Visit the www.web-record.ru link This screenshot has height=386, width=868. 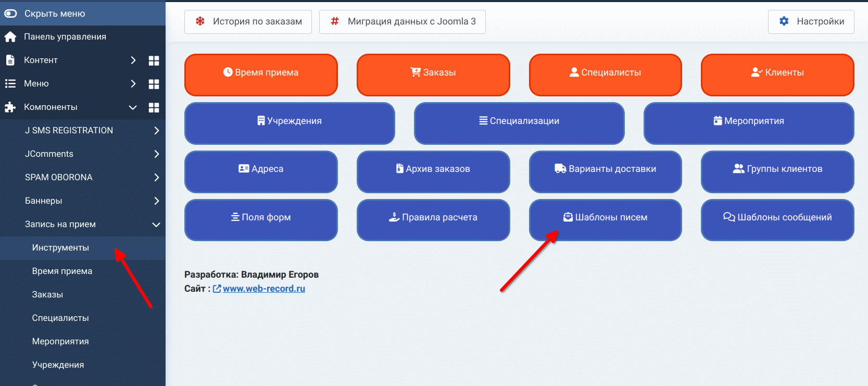[263, 289]
